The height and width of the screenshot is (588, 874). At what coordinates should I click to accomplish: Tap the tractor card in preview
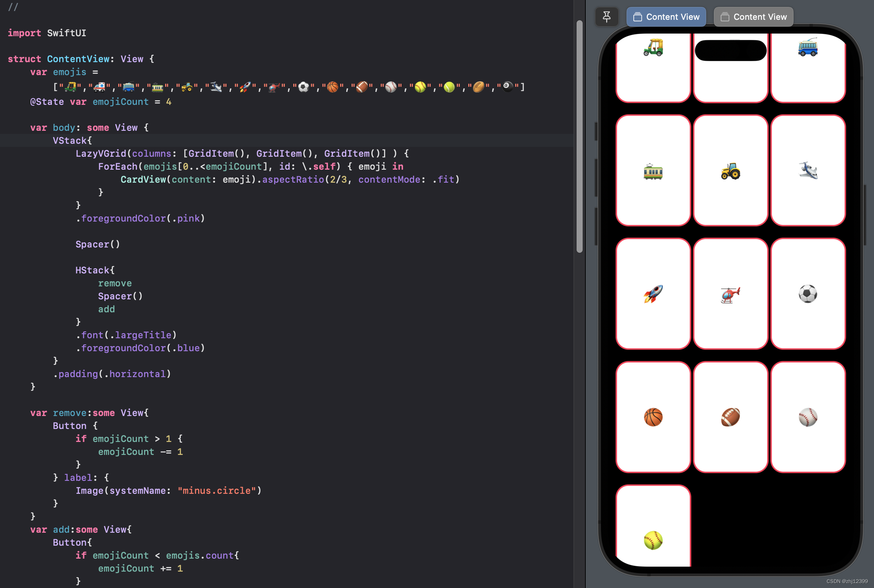click(x=731, y=170)
